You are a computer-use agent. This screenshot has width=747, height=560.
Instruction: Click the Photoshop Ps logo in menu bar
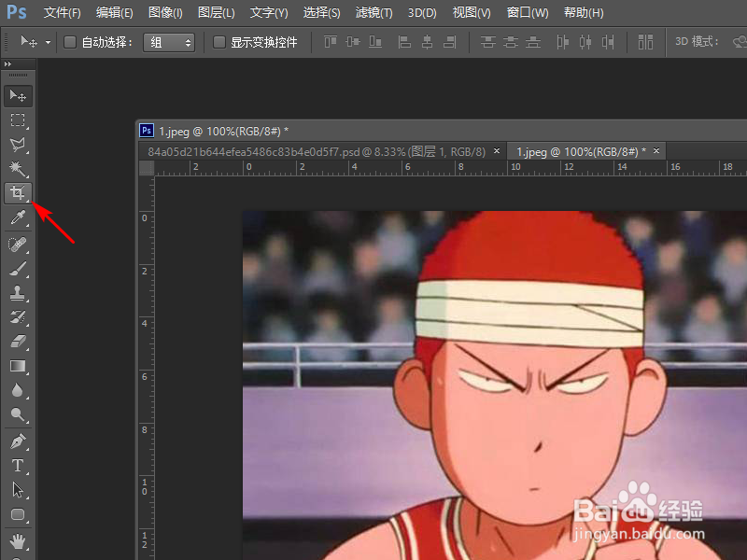(17, 12)
